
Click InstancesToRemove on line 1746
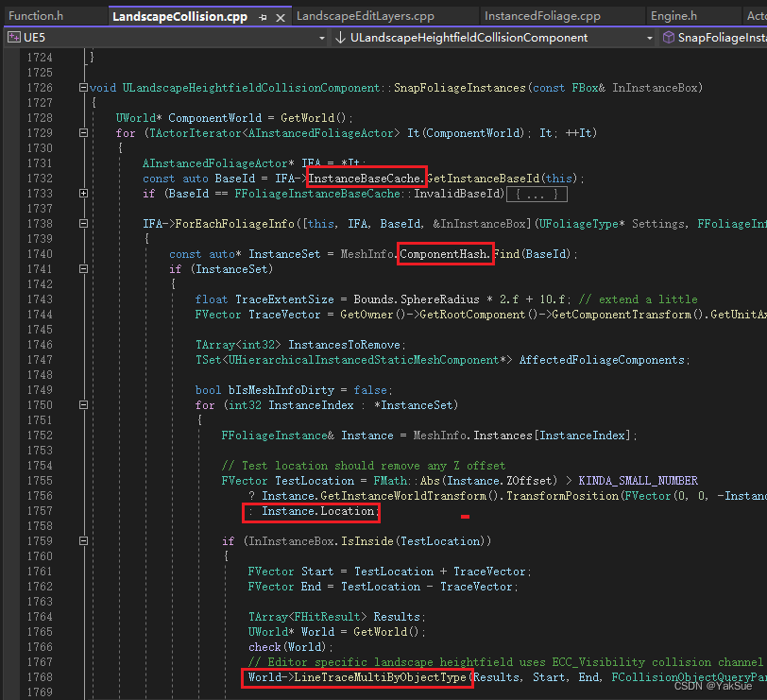(344, 345)
